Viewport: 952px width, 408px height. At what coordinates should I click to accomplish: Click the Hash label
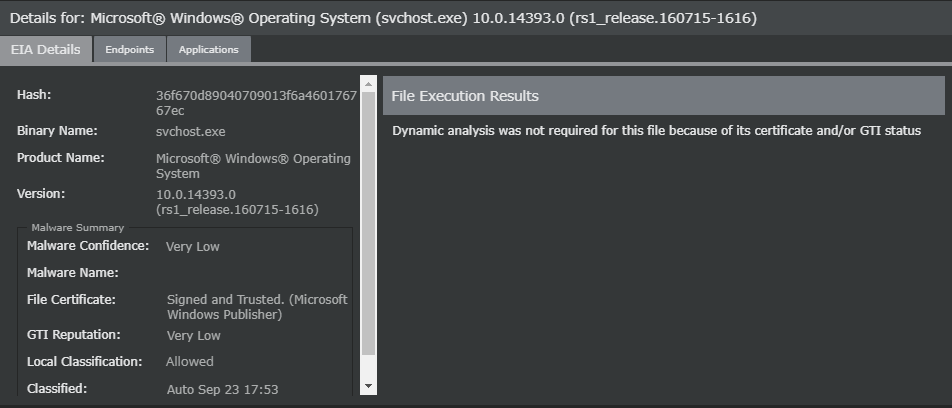pyautogui.click(x=34, y=95)
